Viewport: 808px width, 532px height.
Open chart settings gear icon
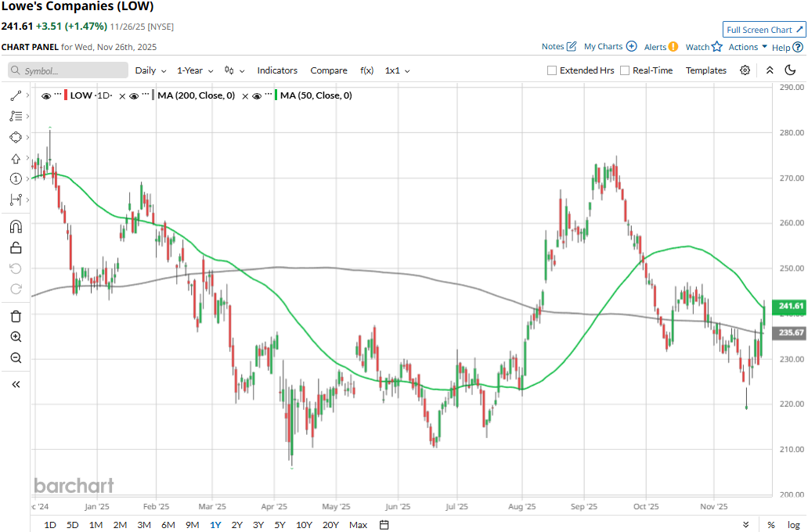coord(745,70)
